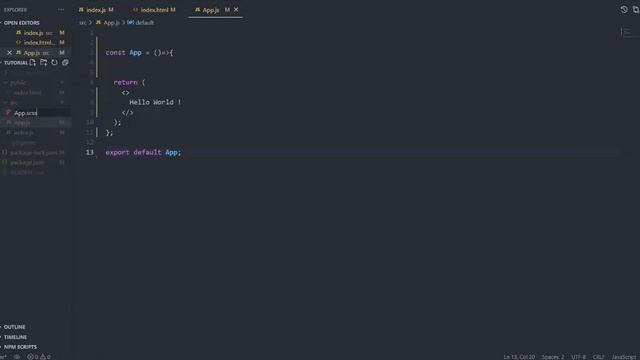Refresh the explorer with the refresh icon

point(54,62)
